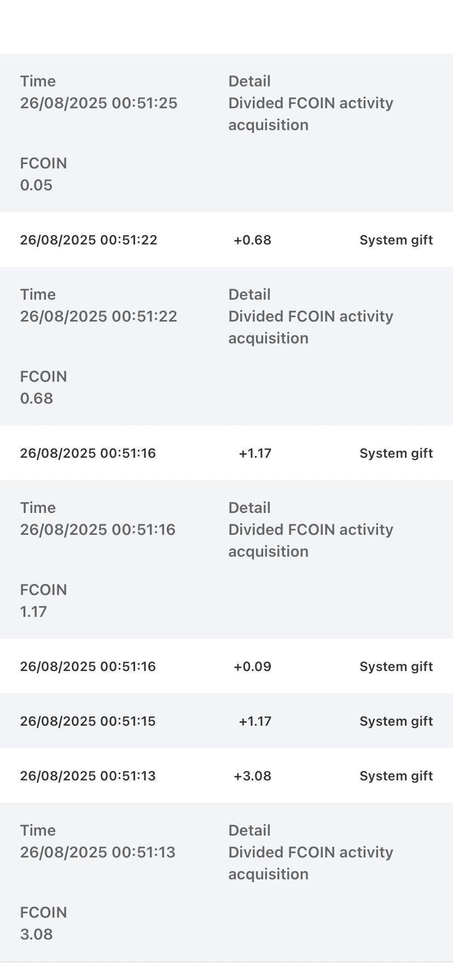Screen dimensions: 453x980
Task: Tap the System gift label beside +3.08
Action: 396,776
